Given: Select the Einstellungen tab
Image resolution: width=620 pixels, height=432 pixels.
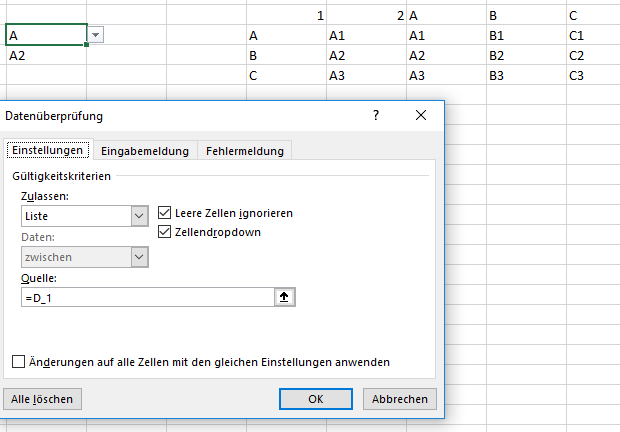Looking at the screenshot, I should [x=48, y=151].
